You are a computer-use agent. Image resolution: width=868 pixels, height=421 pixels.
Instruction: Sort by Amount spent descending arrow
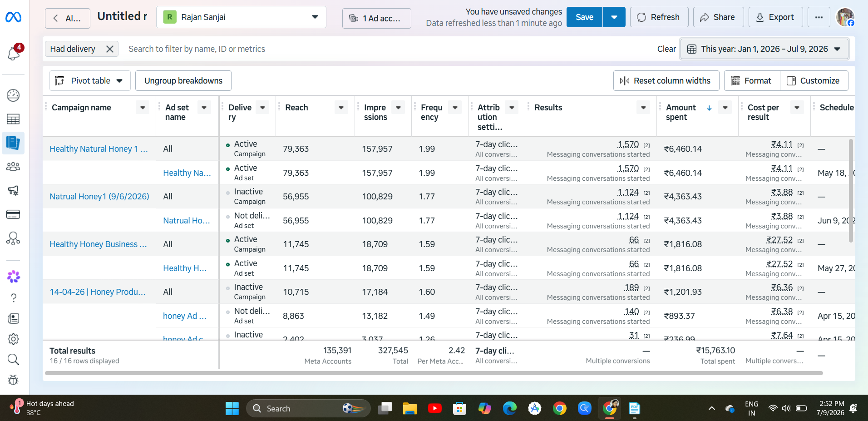tap(709, 108)
